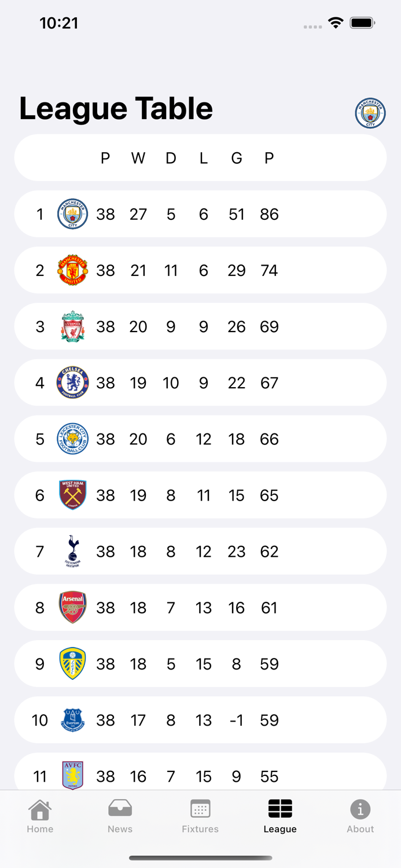Viewport: 401px width, 868px height.
Task: Select the Tottenham Hotspur crest
Action: 72,551
